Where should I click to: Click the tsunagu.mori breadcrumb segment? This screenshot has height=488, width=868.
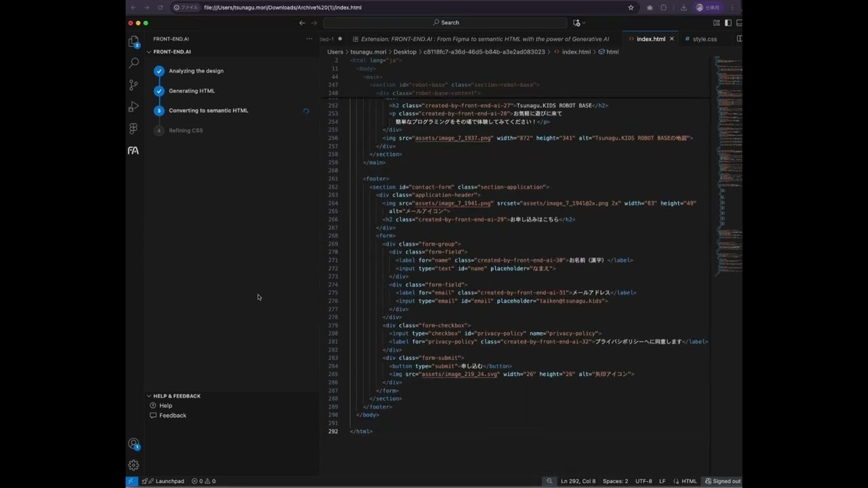(x=368, y=52)
